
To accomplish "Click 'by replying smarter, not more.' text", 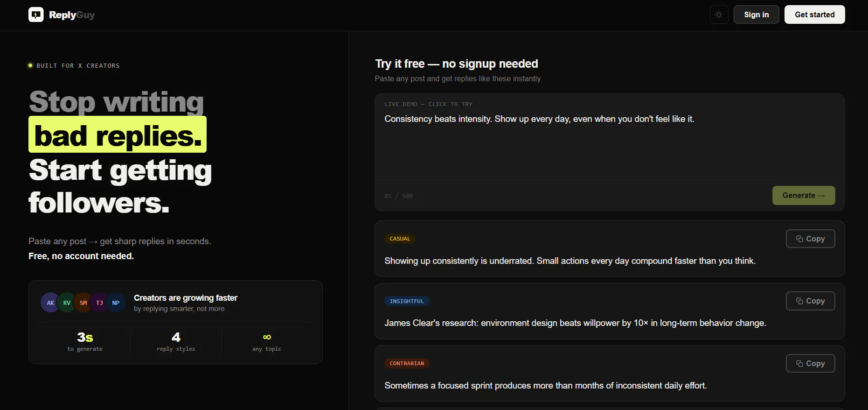I will 180,309.
